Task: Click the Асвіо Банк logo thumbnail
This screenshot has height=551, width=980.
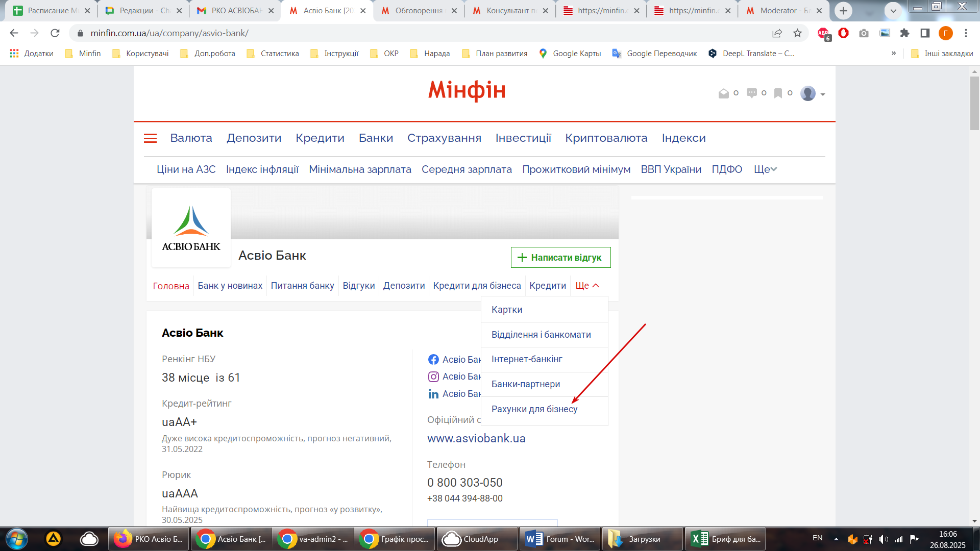Action: tap(191, 228)
